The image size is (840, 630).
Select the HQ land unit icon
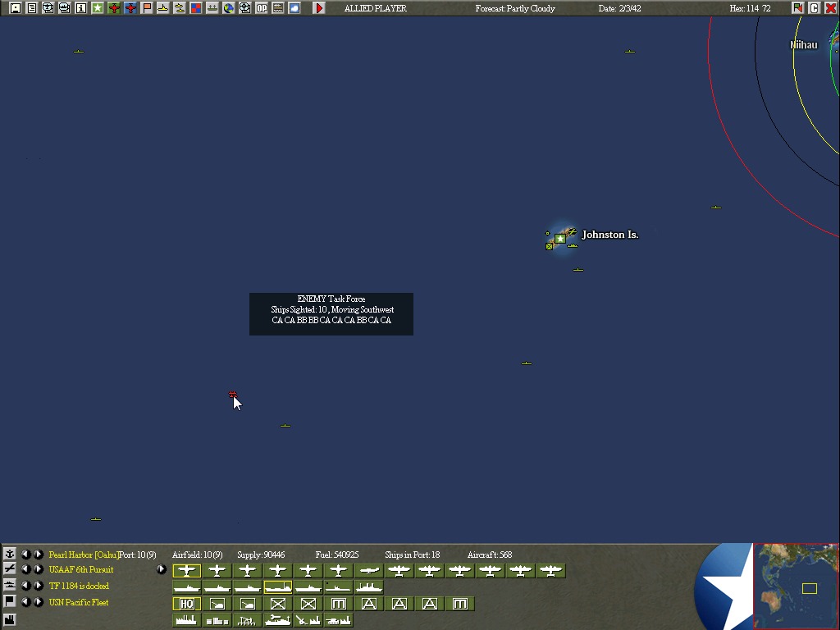(186, 605)
